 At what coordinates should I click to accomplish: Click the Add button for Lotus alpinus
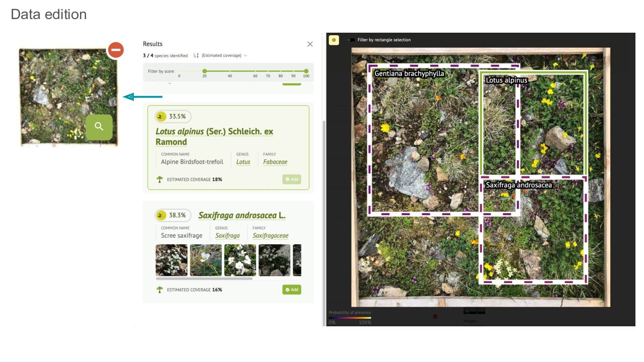pyautogui.click(x=291, y=179)
